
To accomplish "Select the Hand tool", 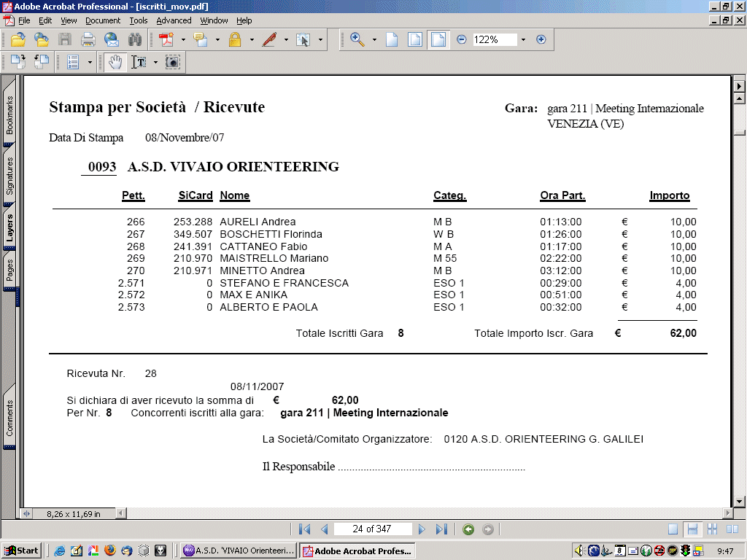I will [115, 62].
